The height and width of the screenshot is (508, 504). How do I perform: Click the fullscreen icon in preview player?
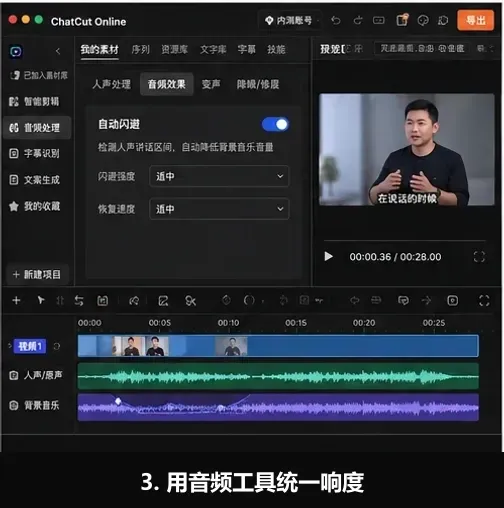tap(479, 257)
